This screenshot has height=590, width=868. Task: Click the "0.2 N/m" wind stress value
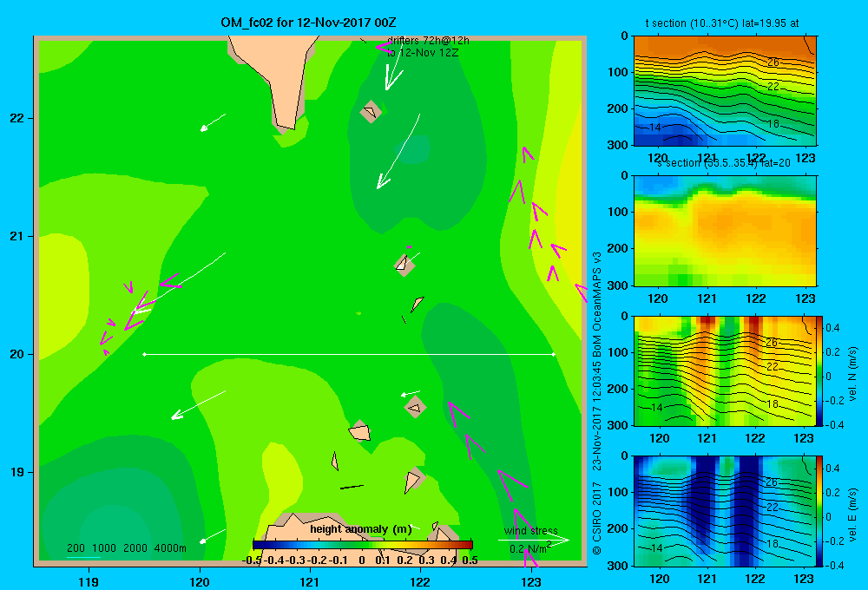(529, 548)
